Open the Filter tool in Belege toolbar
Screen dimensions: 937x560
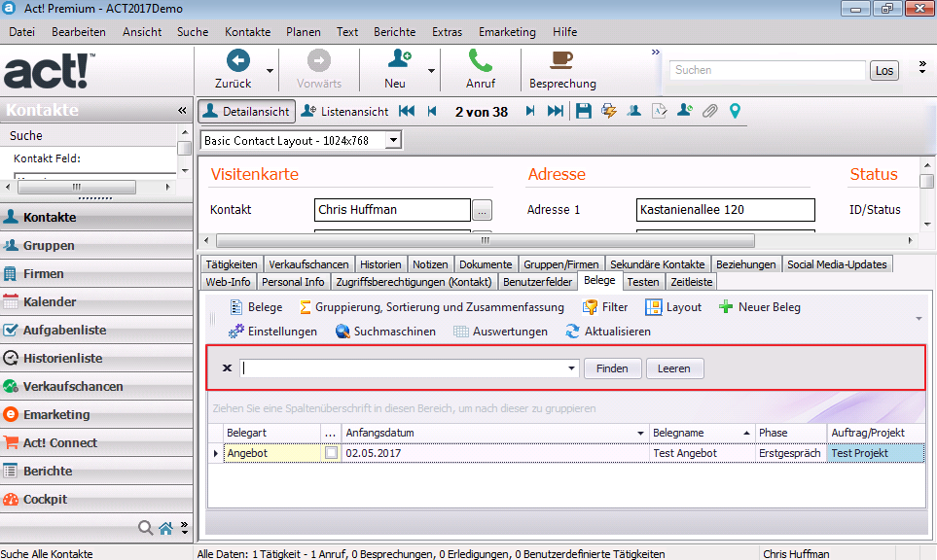pos(605,307)
